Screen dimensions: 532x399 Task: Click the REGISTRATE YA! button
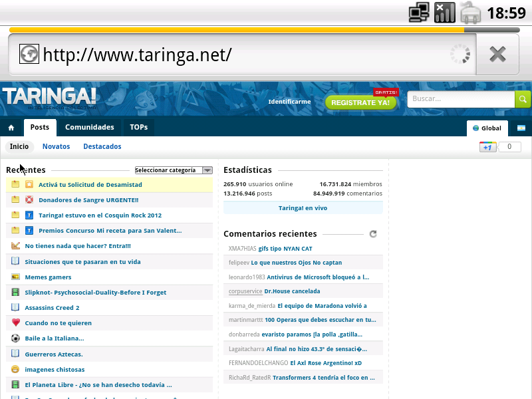tap(360, 102)
